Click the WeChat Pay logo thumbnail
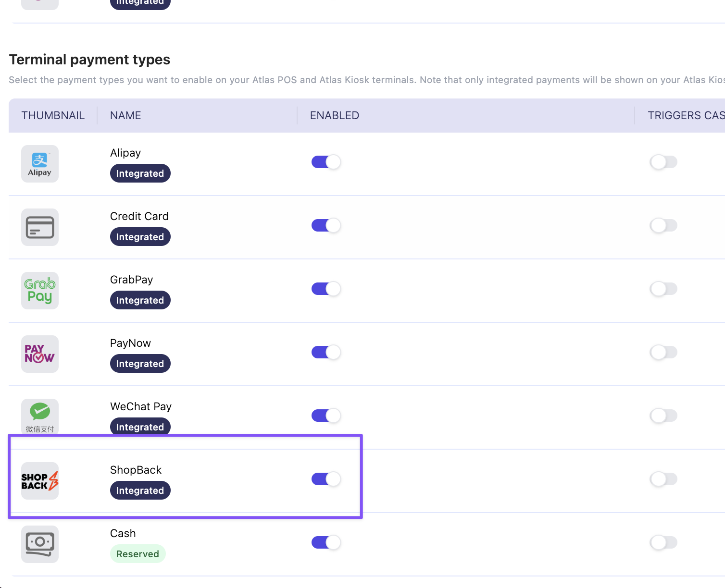Screen dimensions: 725x588 40,417
